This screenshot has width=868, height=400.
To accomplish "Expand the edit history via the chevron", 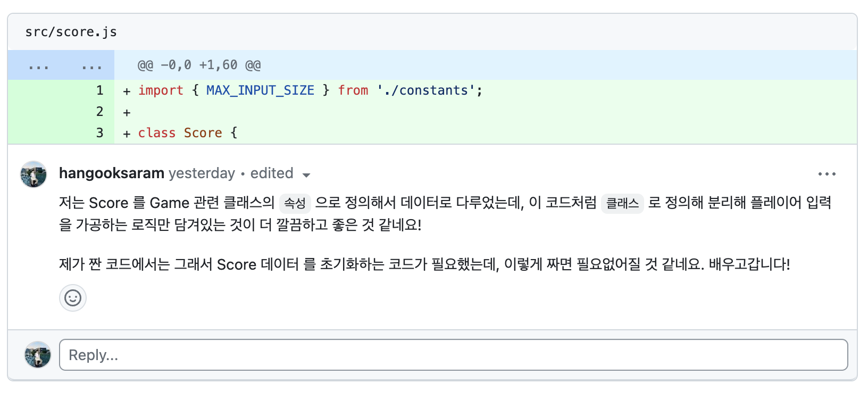I will tap(307, 174).
